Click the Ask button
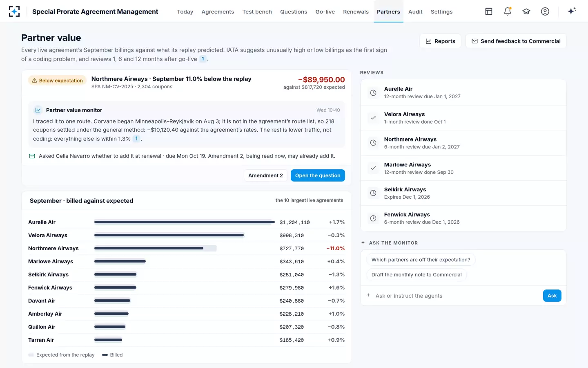 (x=552, y=296)
